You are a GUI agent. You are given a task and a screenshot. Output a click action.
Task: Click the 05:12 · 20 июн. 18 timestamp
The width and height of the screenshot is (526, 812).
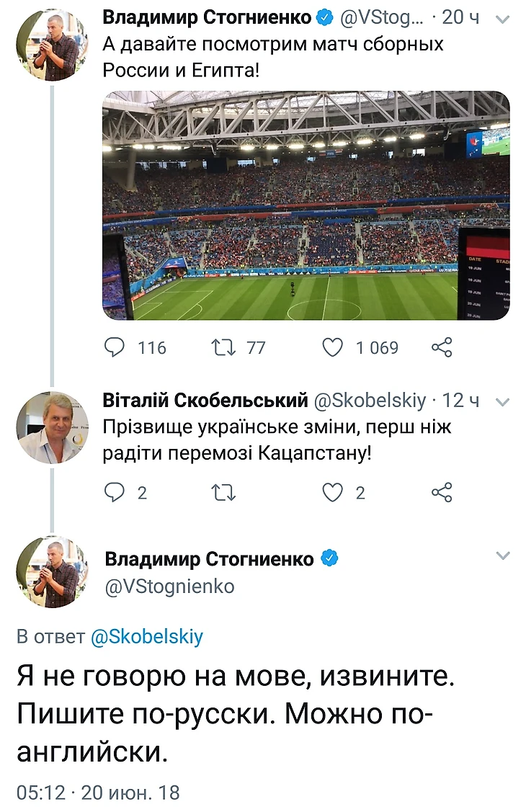click(97, 793)
